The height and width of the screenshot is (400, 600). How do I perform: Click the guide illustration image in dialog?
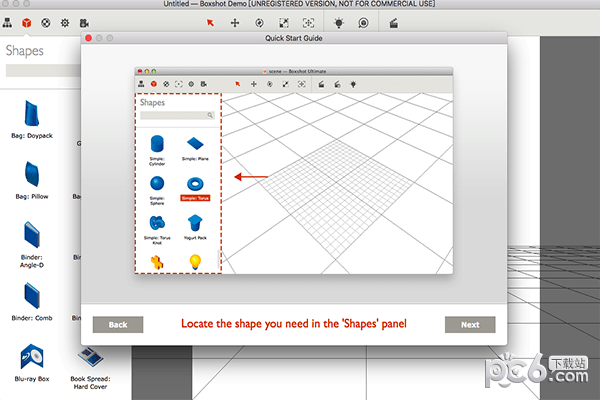click(x=294, y=171)
